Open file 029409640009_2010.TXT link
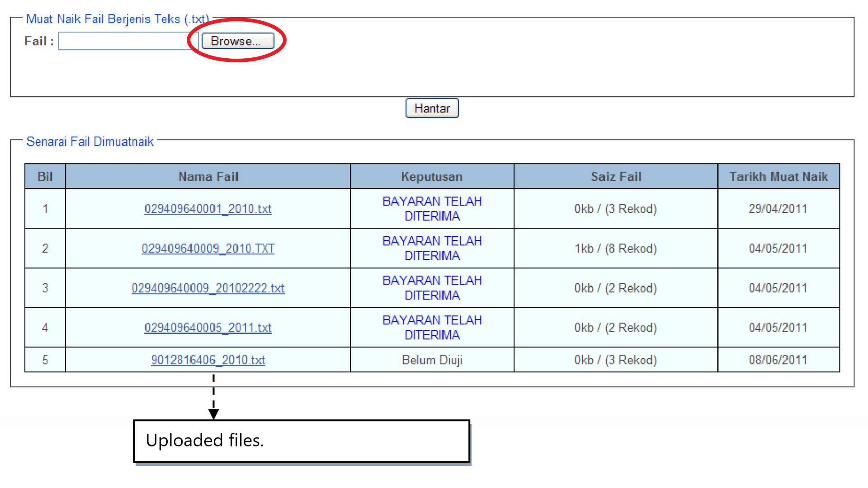This screenshot has width=868, height=488. tap(208, 249)
